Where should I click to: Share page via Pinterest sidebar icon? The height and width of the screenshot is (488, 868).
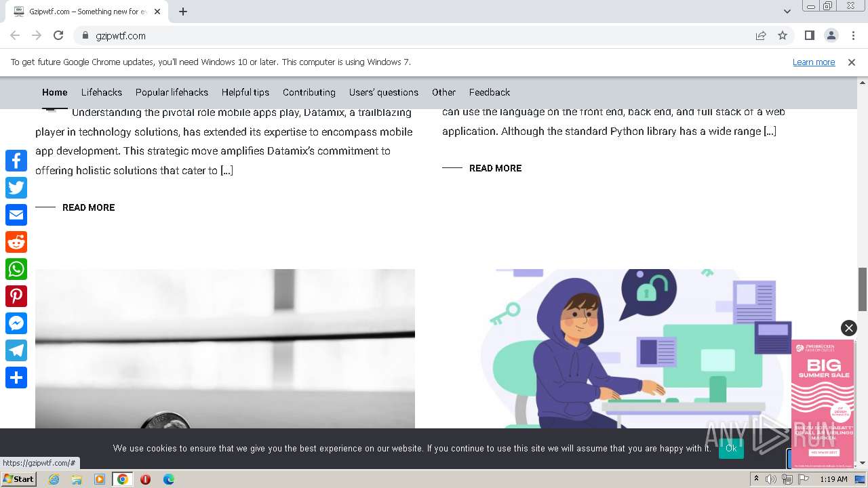pyautogui.click(x=16, y=296)
